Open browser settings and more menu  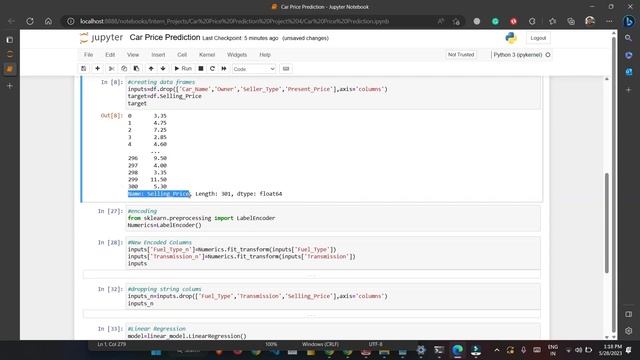click(x=609, y=21)
